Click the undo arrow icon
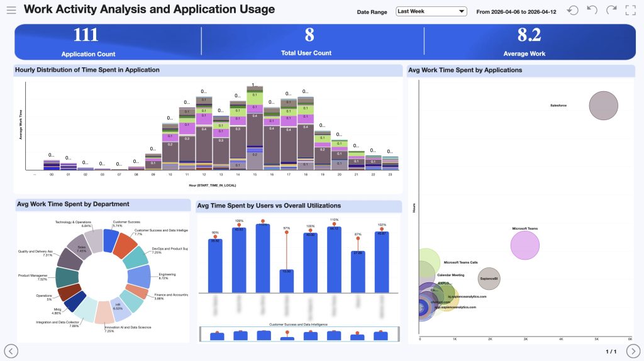The width and height of the screenshot is (644, 361). [592, 11]
